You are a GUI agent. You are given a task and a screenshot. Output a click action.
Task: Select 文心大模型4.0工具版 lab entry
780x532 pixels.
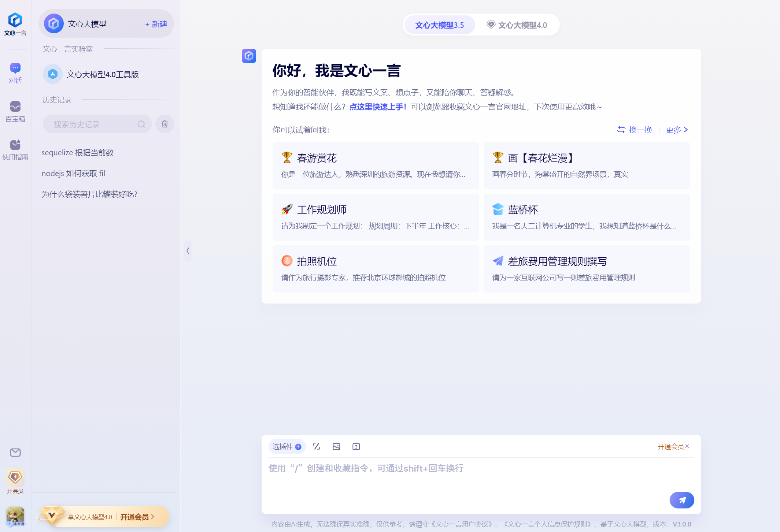(x=106, y=74)
